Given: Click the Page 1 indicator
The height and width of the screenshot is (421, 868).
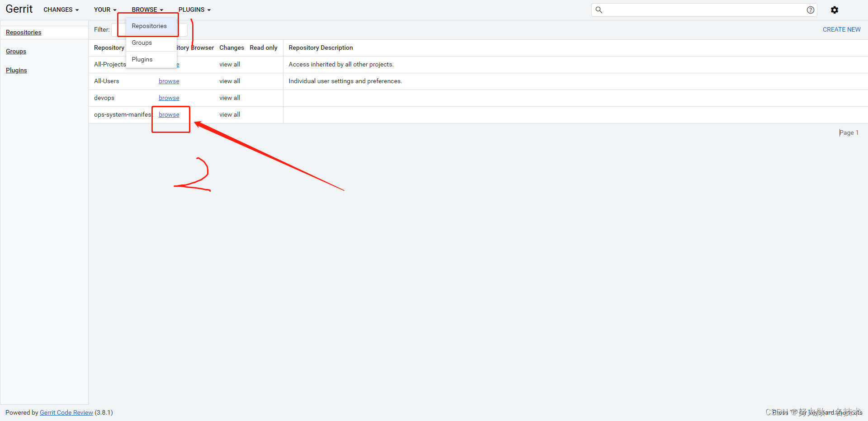Looking at the screenshot, I should click(849, 132).
